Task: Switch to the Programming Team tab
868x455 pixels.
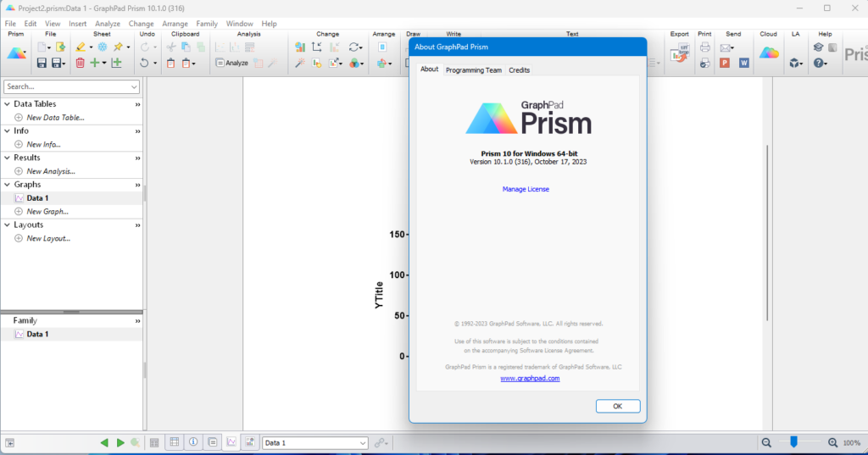Action: click(474, 70)
